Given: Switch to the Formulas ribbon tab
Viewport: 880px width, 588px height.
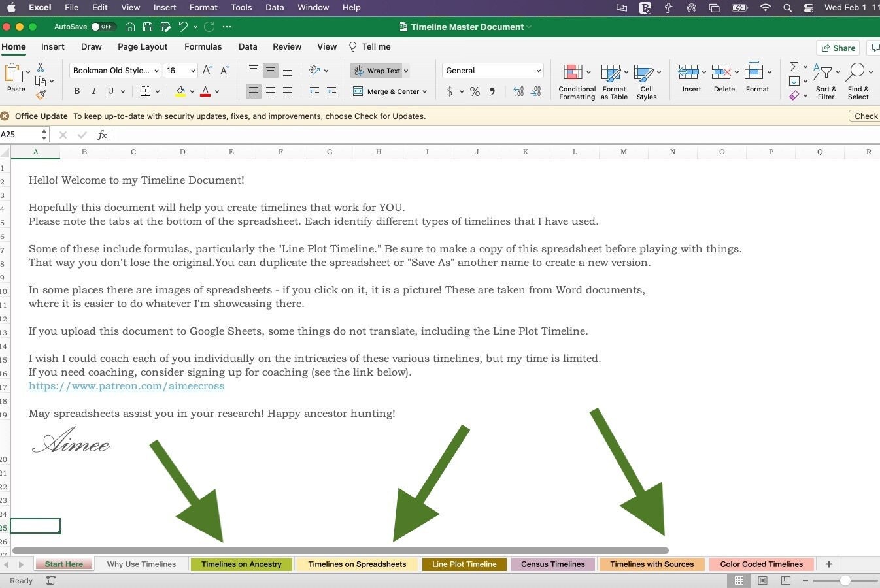Looking at the screenshot, I should (203, 46).
